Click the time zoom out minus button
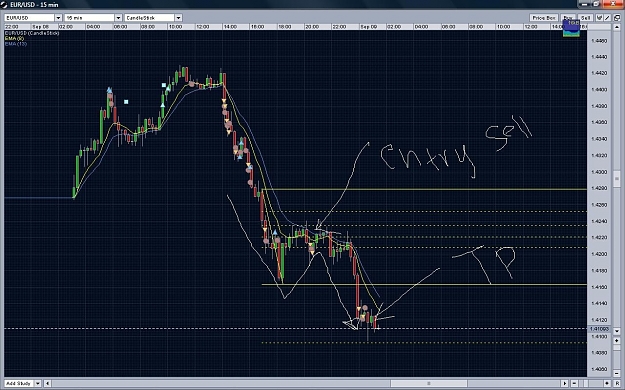The width and height of the screenshot is (625, 390). 574,383
